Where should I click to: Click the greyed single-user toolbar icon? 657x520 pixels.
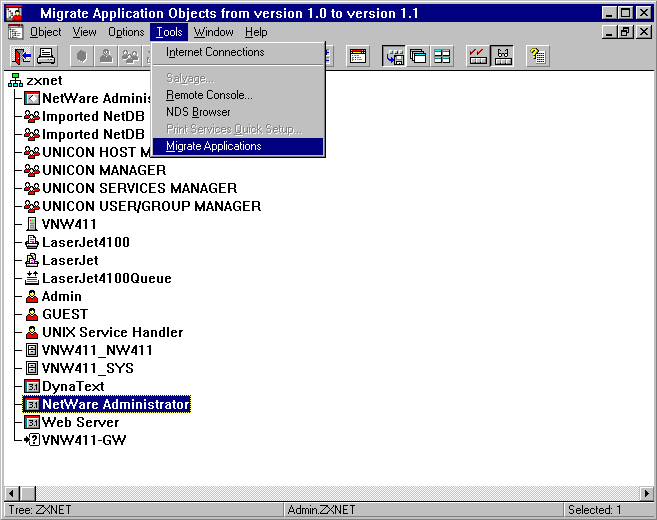[x=106, y=56]
